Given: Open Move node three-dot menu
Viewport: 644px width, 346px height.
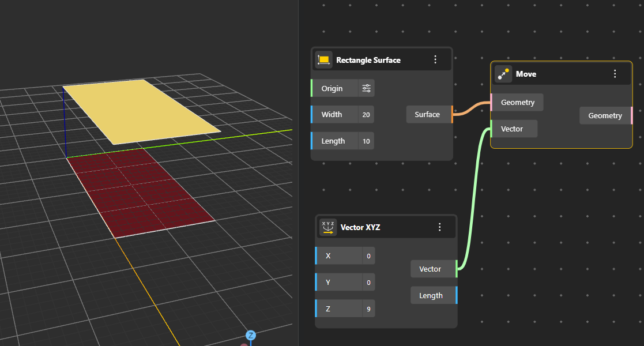Looking at the screenshot, I should [615, 74].
